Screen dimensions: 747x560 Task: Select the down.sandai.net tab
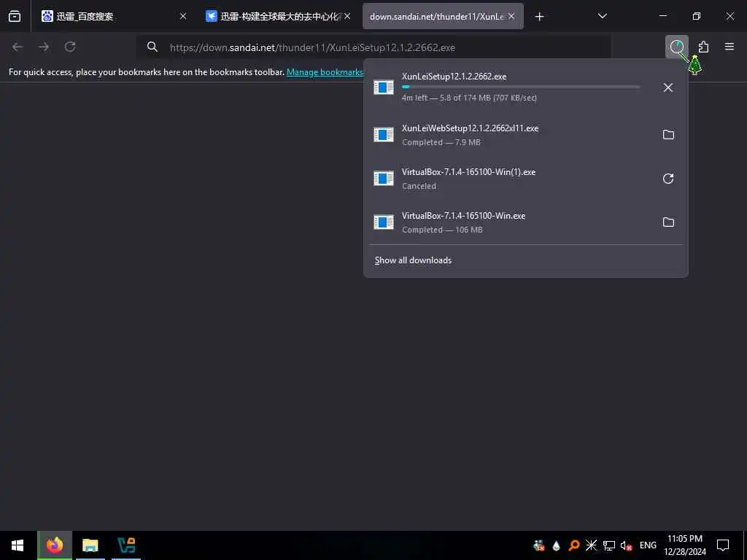pos(443,16)
